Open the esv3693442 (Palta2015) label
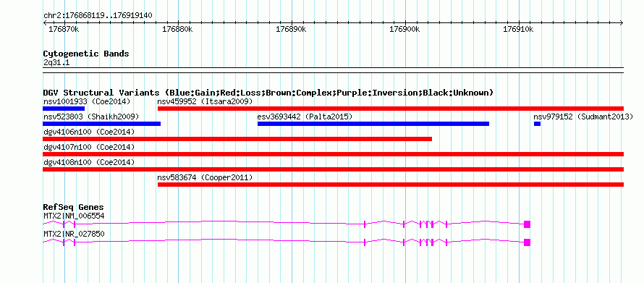The height and width of the screenshot is (283, 644). (x=305, y=117)
